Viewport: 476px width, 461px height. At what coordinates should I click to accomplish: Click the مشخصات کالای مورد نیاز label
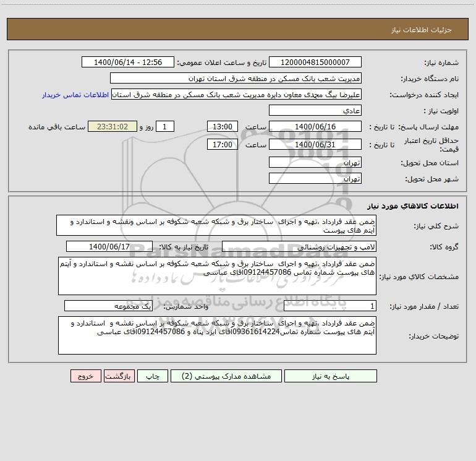(420, 277)
